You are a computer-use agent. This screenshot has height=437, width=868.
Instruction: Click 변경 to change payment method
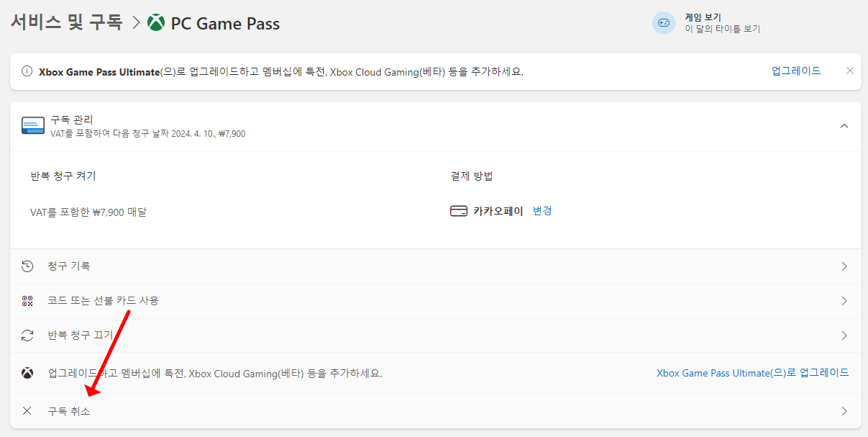[542, 211]
